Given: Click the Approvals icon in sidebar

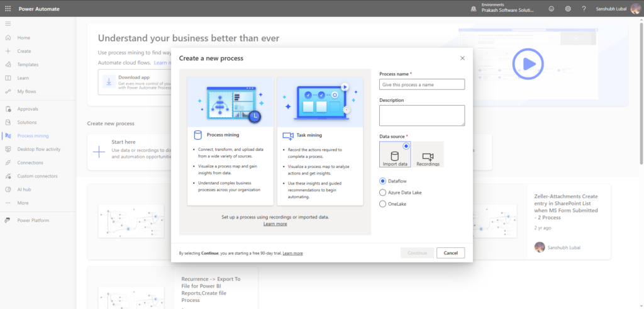Looking at the screenshot, I should pyautogui.click(x=8, y=109).
